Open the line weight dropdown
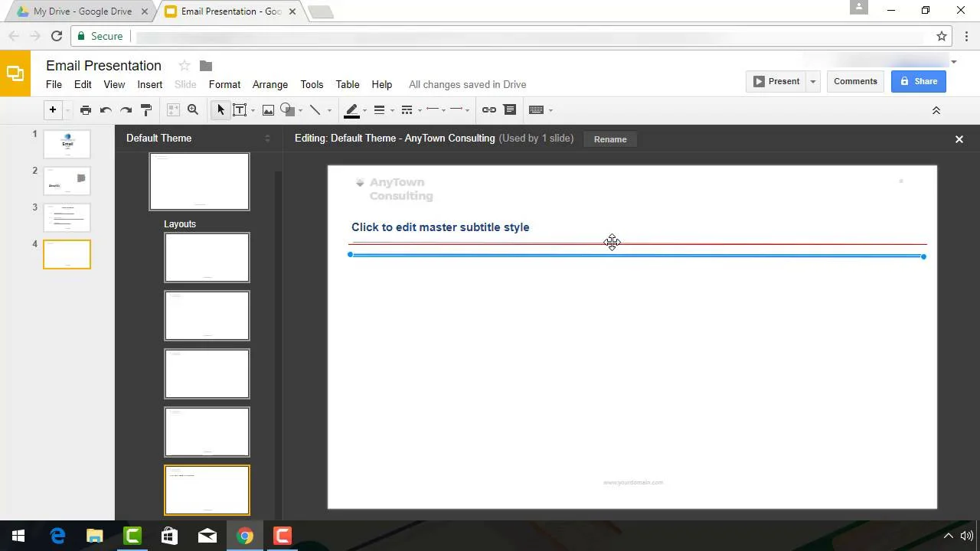This screenshot has height=551, width=980. point(383,110)
